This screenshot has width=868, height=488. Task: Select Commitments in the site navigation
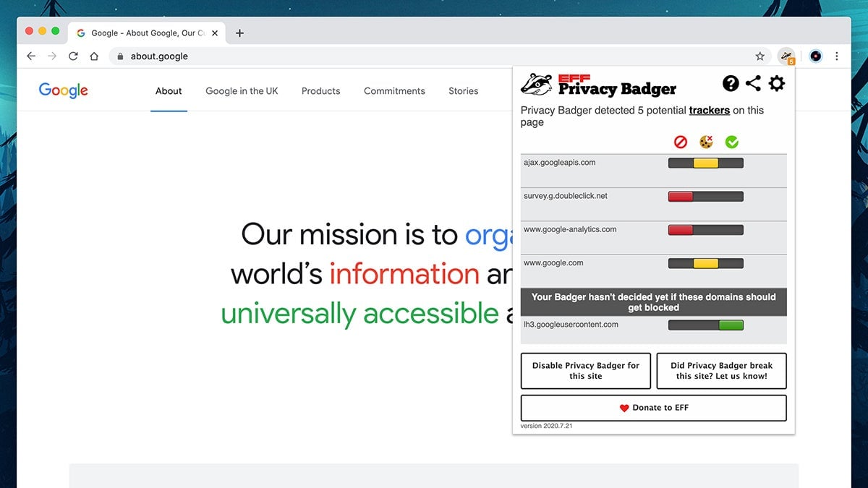click(394, 90)
